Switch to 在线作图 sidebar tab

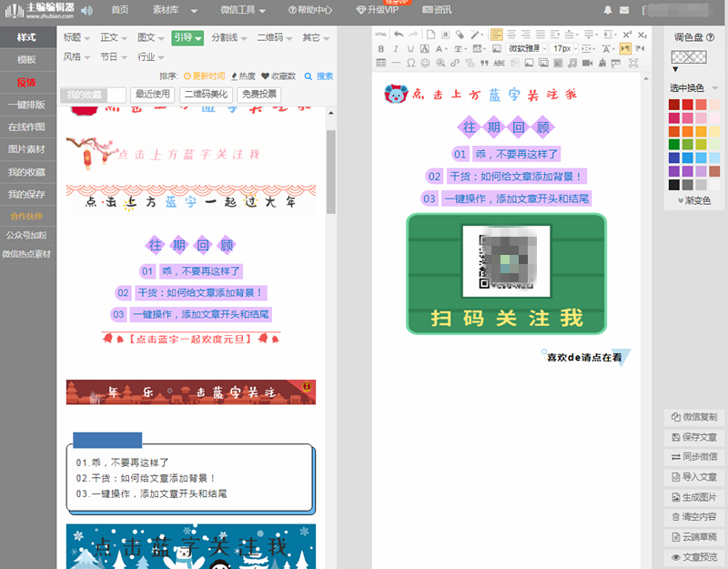coord(26,127)
